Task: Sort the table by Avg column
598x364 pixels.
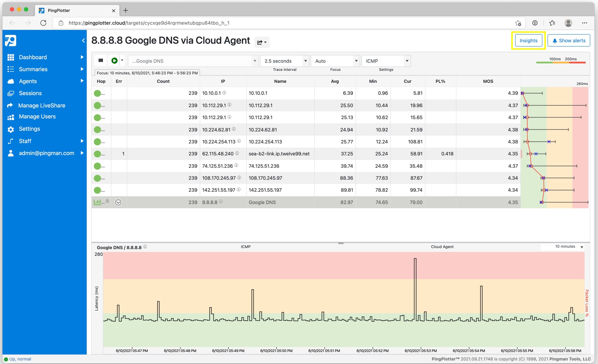Action: click(335, 81)
